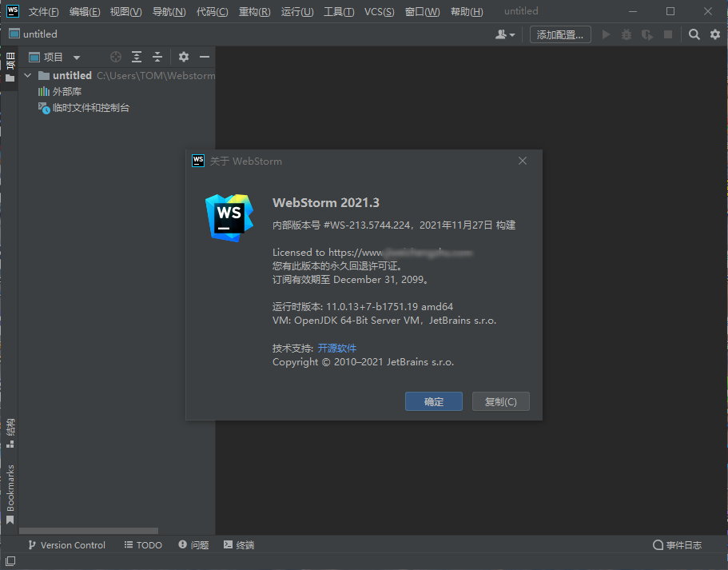Screen dimensions: 728x570
Task: Toggle the Bookmarks tool window side tab
Action: coord(10,494)
